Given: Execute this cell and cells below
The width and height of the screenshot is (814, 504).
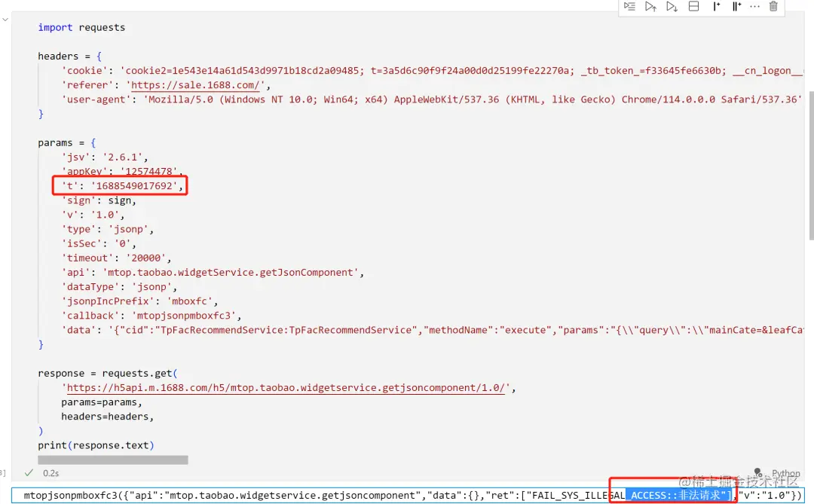Looking at the screenshot, I should [x=672, y=7].
